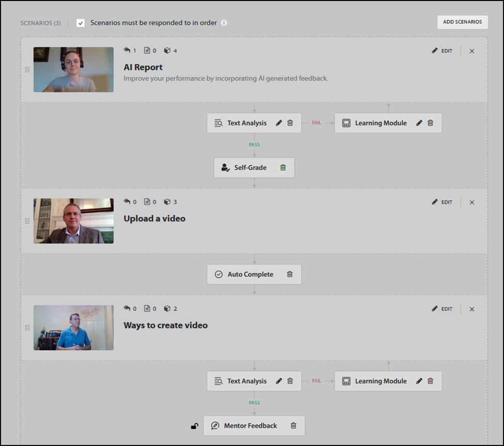
Task: Grab the drag handle beside Ways to create video
Action: [x=27, y=328]
